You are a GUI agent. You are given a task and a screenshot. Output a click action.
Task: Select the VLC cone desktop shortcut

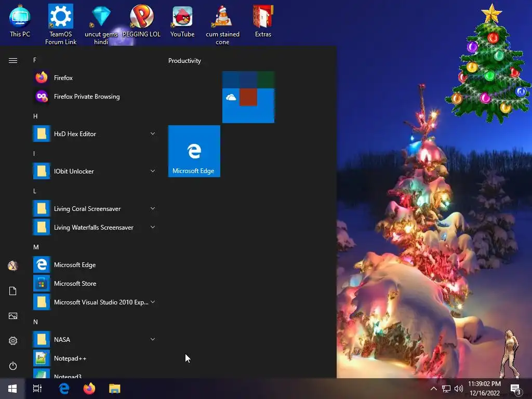coord(222,24)
